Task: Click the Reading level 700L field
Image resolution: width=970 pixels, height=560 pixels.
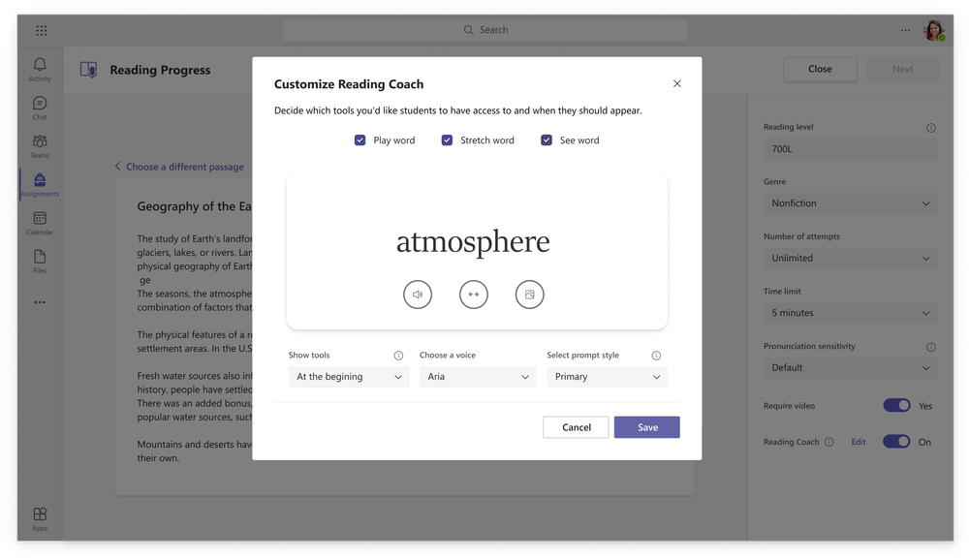Action: click(x=850, y=149)
